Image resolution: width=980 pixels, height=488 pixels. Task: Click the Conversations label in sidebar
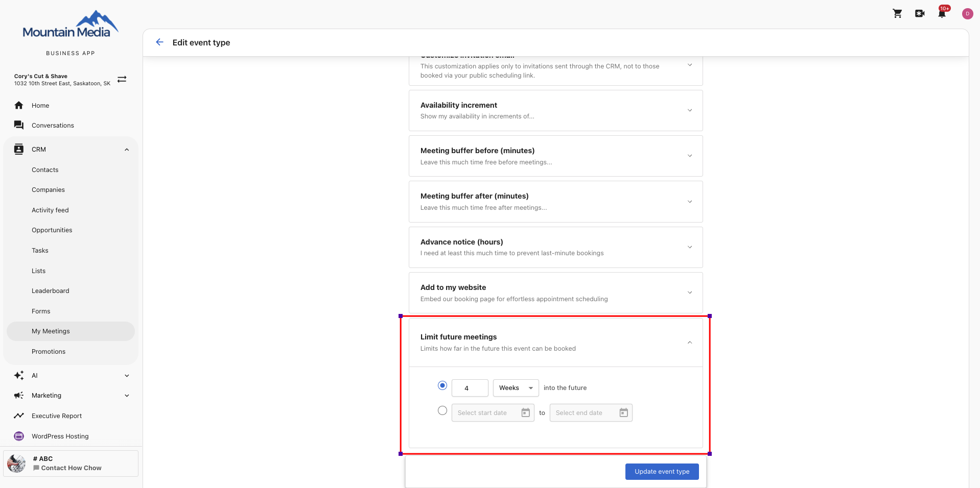53,125
